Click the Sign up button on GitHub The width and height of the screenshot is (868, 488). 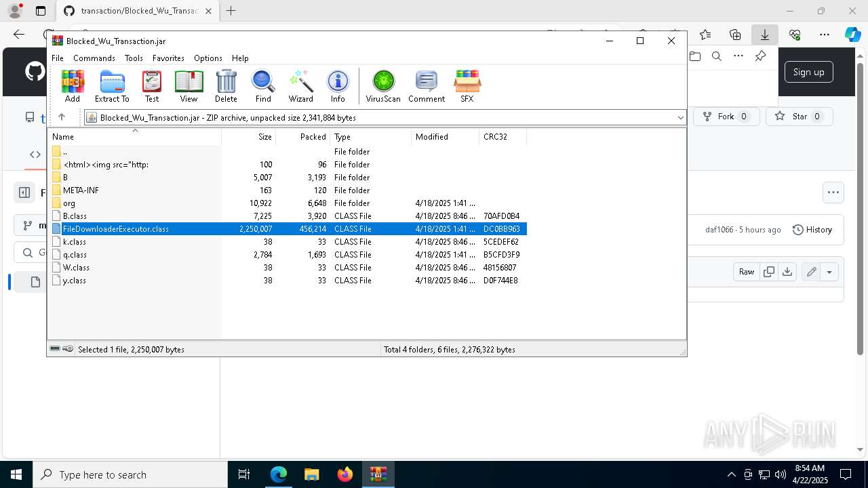808,72
